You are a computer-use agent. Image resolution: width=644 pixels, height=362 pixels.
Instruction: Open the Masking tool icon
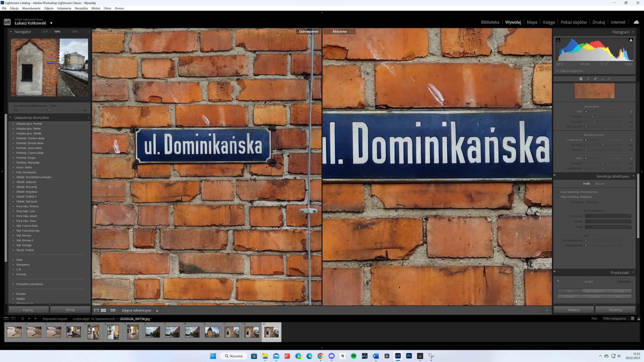point(609,79)
